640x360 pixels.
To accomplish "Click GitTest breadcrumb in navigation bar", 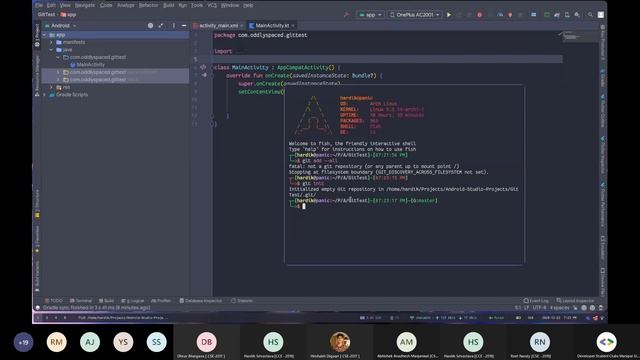I will click(46, 15).
